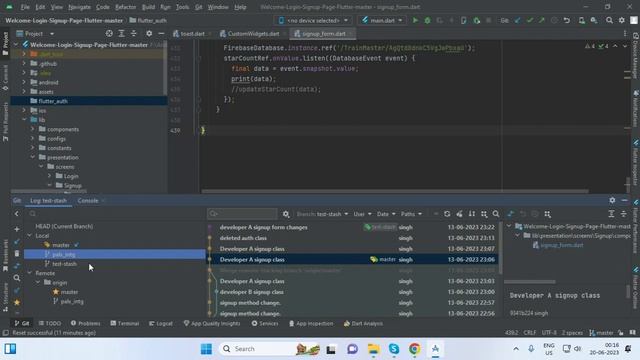The image size is (640, 360).
Task: Open the Problems tool window
Action: (85, 323)
